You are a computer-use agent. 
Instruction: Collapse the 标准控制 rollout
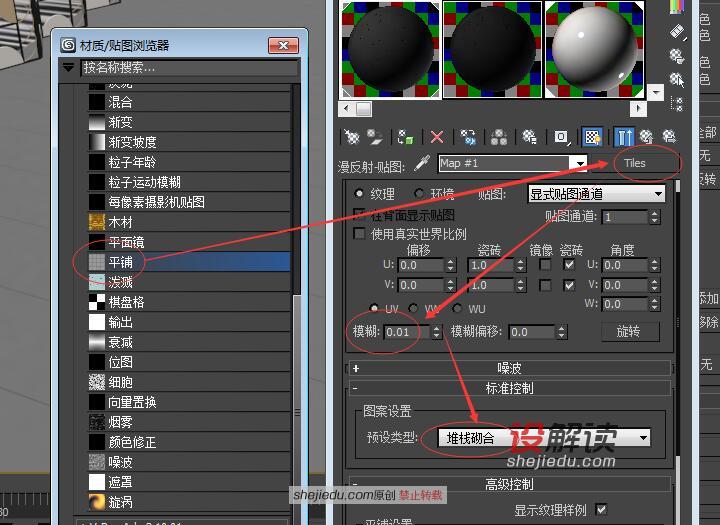[510, 389]
